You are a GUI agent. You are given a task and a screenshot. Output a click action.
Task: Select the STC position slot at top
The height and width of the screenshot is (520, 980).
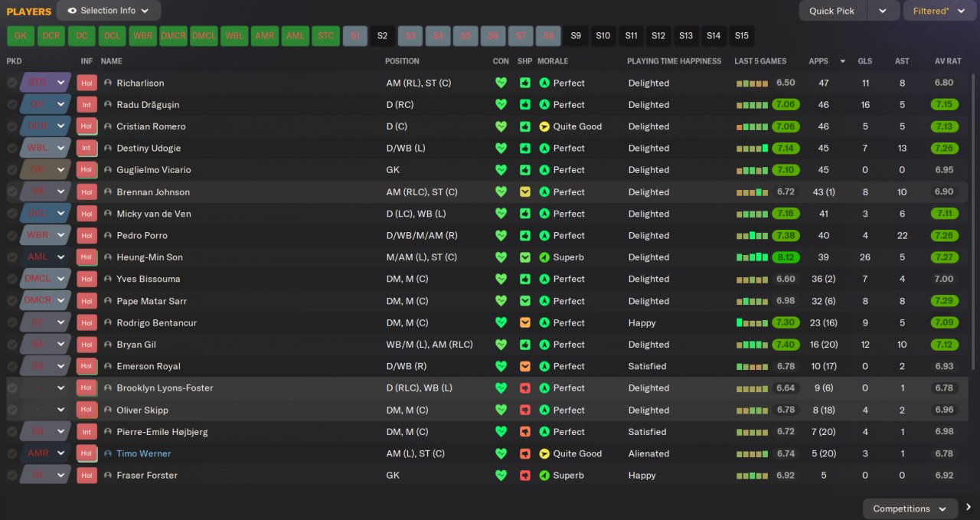tap(326, 36)
